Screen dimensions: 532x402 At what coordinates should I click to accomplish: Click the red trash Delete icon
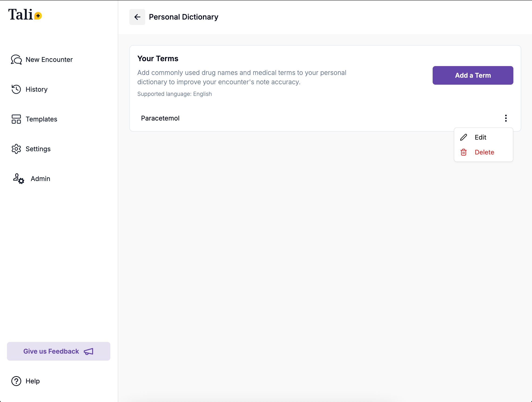pyautogui.click(x=463, y=152)
